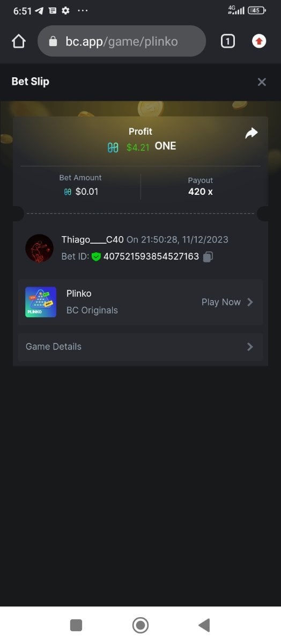Tap the padlock icon in address bar
281x644 pixels.
click(x=53, y=41)
